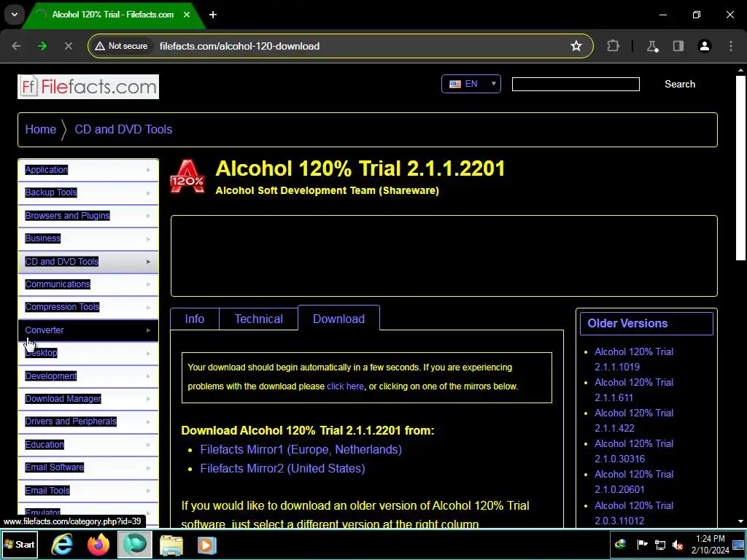Bookmark this page with the star icon
The width and height of the screenshot is (747, 560).
coord(576,46)
